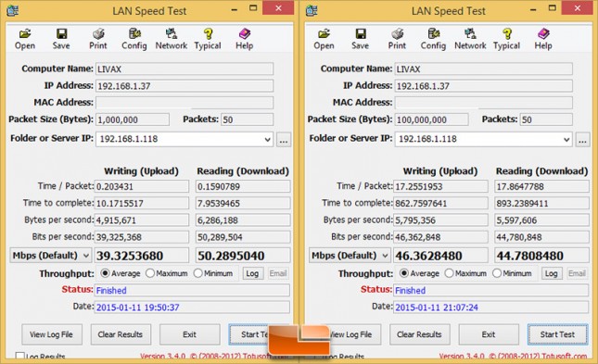This screenshot has width=598, height=364.
Task: Click Clear Results in left window
Action: pos(121,334)
